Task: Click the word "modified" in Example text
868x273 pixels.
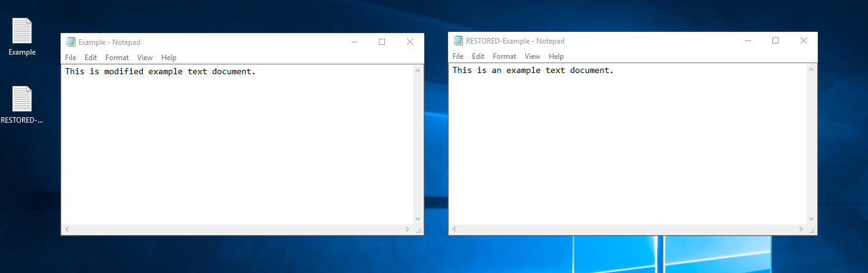Action: pyautogui.click(x=123, y=72)
